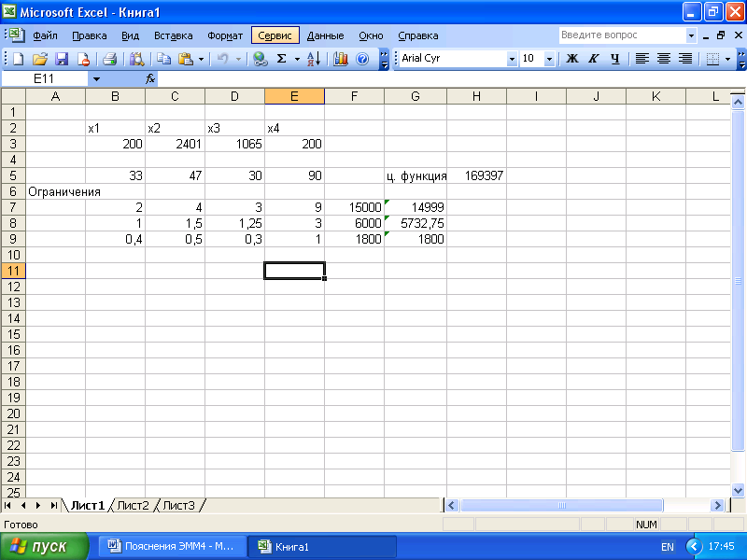Image resolution: width=747 pixels, height=560 pixels.
Task: Sort ascending with the A-Я icon
Action: coord(314,59)
